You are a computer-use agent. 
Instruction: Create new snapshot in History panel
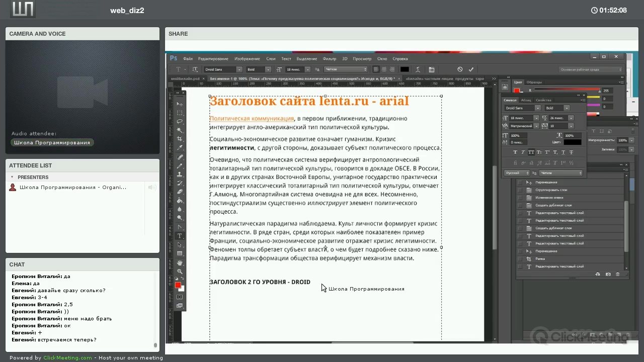[x=608, y=274]
